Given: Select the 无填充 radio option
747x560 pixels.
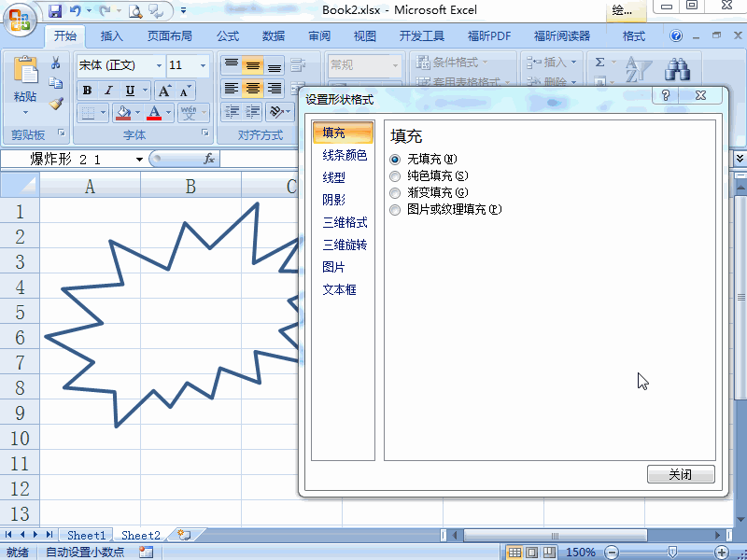Looking at the screenshot, I should [x=394, y=159].
